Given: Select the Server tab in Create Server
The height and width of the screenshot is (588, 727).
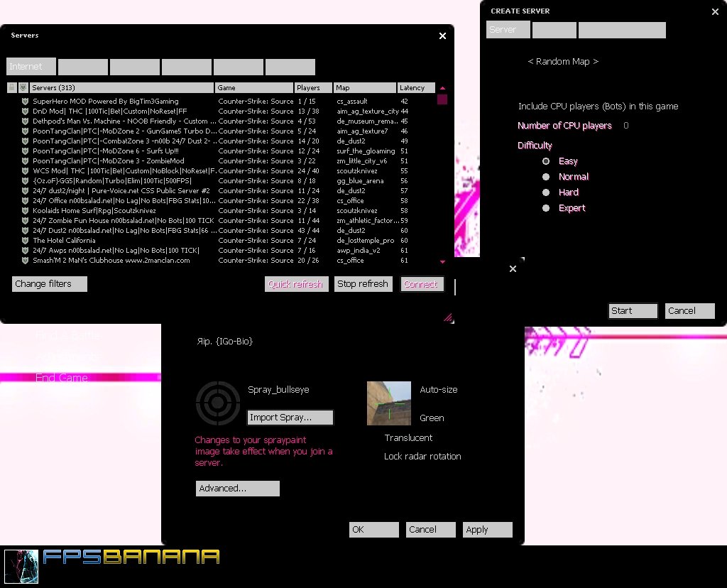Looking at the screenshot, I should pyautogui.click(x=507, y=30).
